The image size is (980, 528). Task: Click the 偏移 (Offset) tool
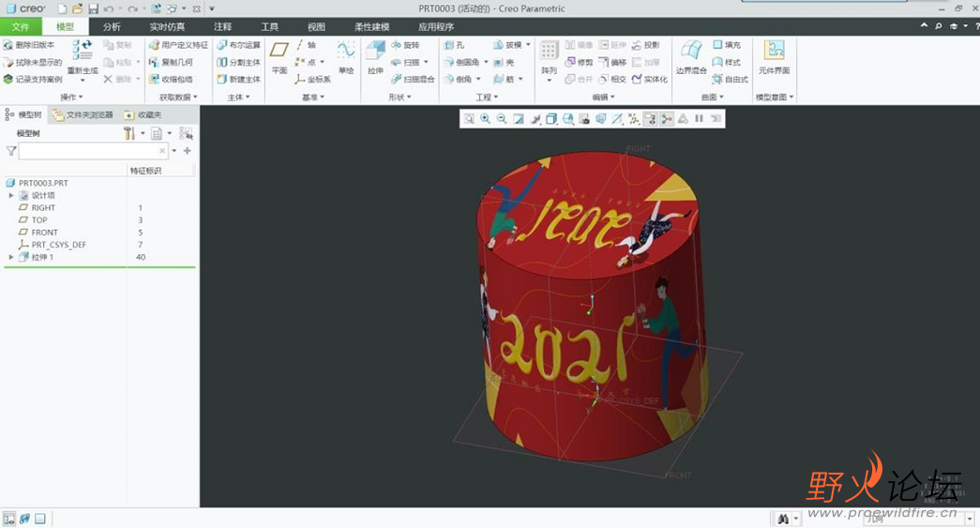[611, 63]
